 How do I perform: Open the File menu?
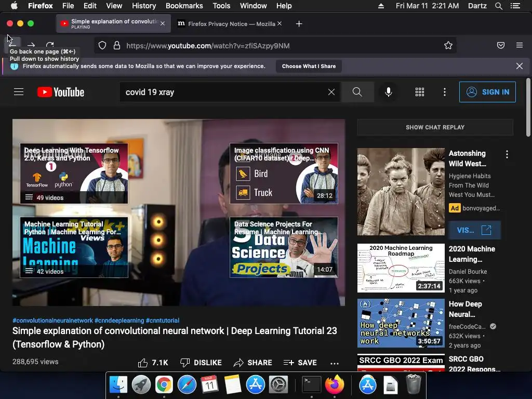pos(68,6)
